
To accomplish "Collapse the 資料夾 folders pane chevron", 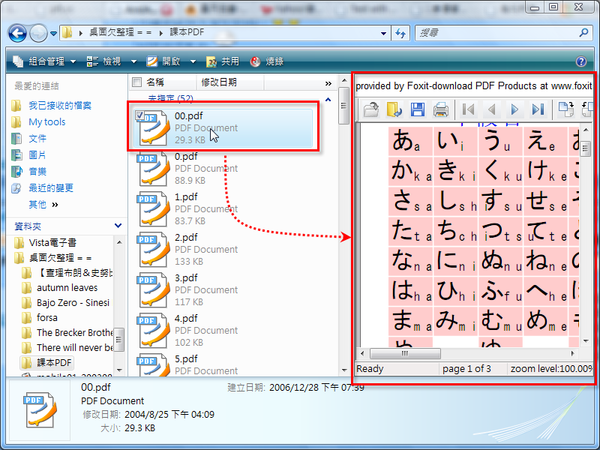I will tap(118, 226).
